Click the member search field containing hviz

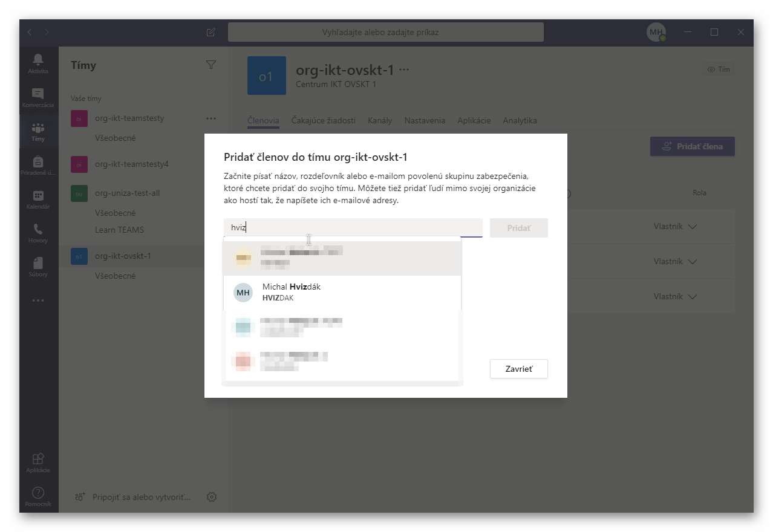point(353,228)
